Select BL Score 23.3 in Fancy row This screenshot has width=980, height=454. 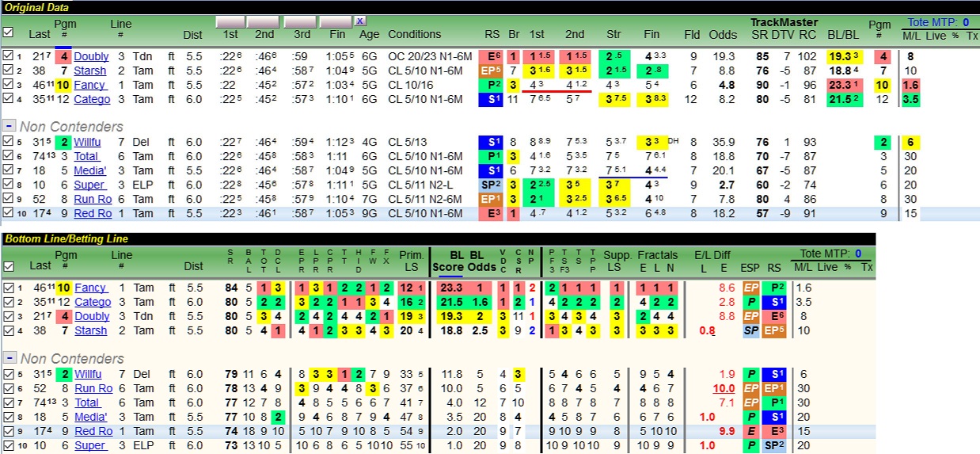pyautogui.click(x=451, y=288)
